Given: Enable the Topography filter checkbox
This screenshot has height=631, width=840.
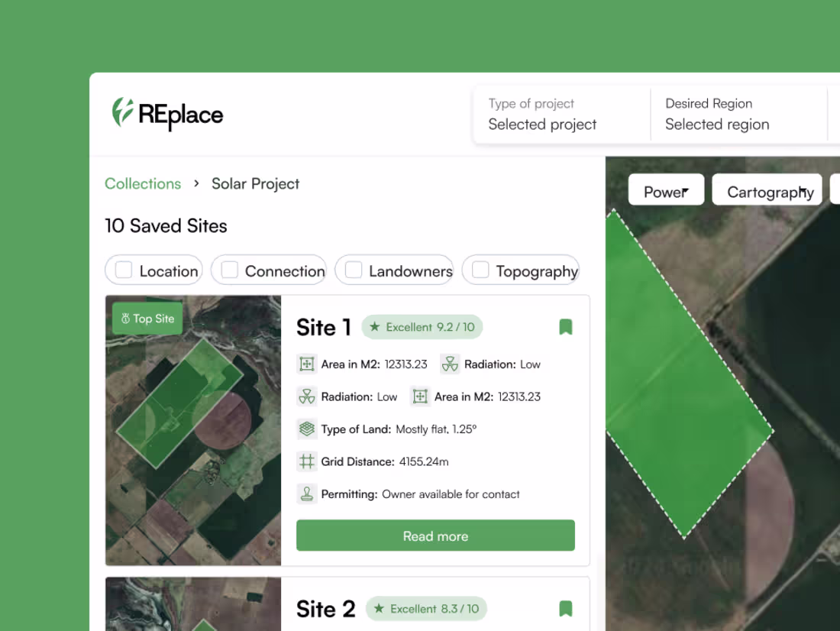Looking at the screenshot, I should pos(480,270).
